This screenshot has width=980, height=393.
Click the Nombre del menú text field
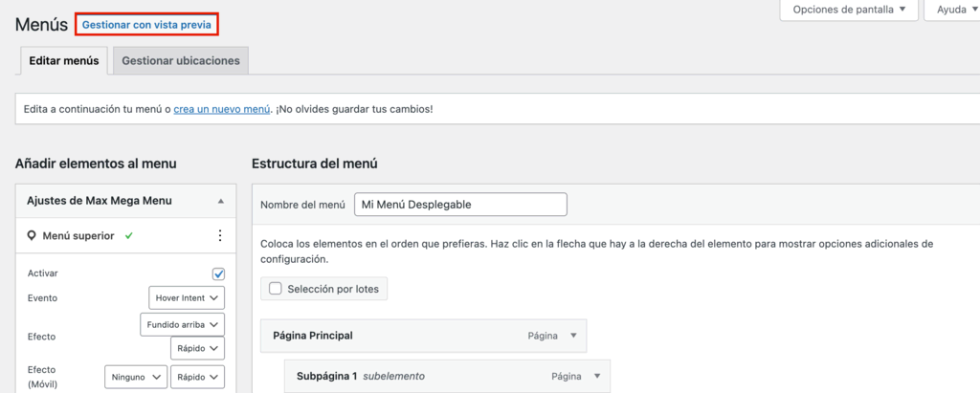click(x=459, y=205)
